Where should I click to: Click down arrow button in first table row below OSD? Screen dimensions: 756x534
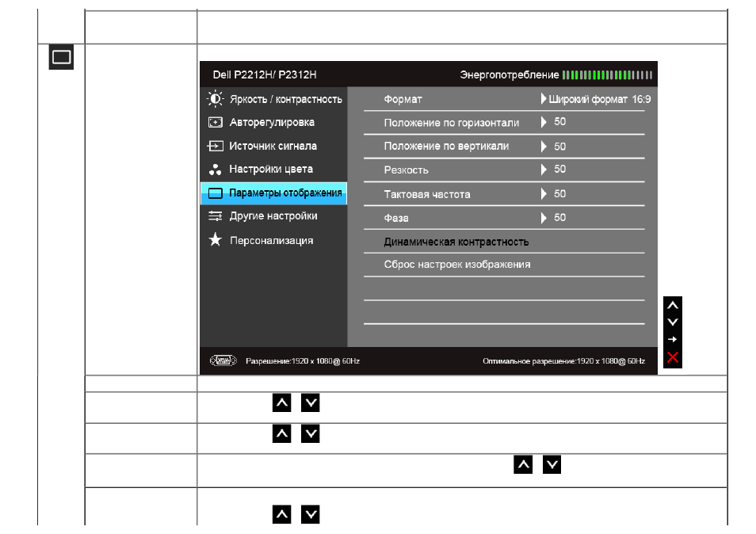tap(311, 403)
